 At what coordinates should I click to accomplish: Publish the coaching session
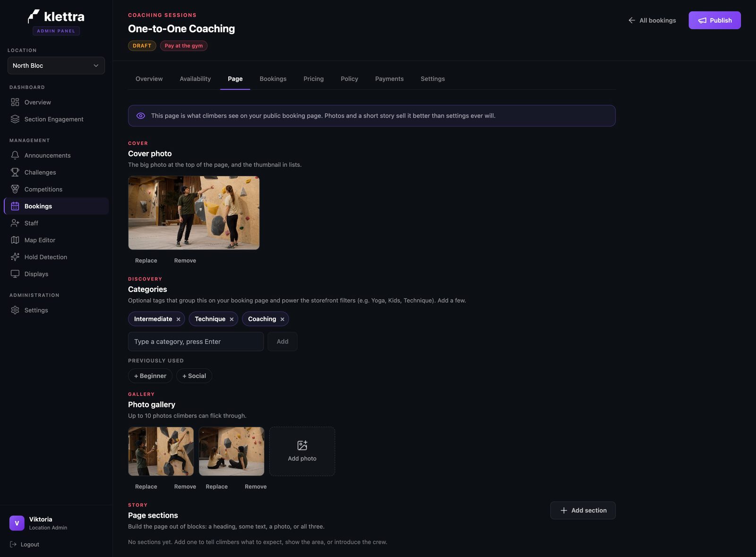point(714,20)
